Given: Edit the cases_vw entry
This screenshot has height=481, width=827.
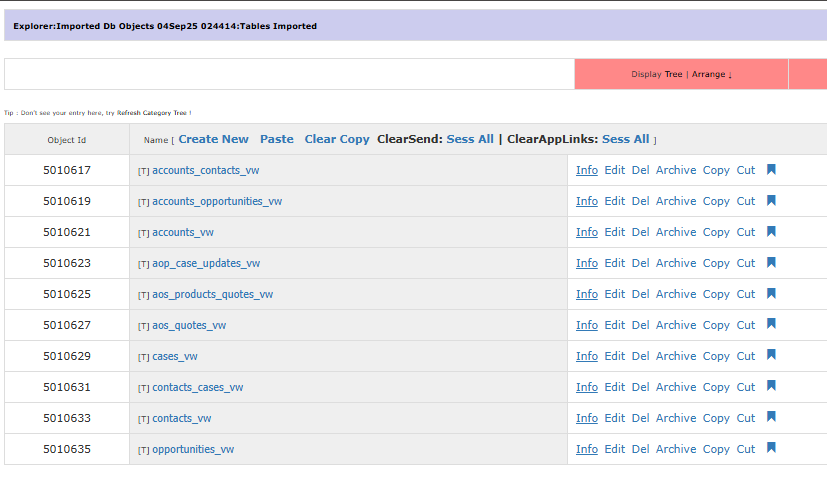Looking at the screenshot, I should pyautogui.click(x=614, y=357).
